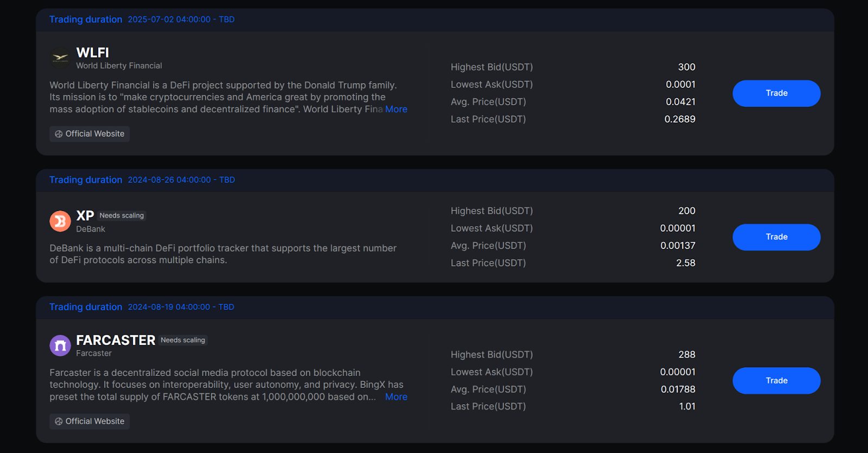The image size is (868, 453).
Task: Click the globe icon in WLFI Official Website
Action: tap(59, 134)
